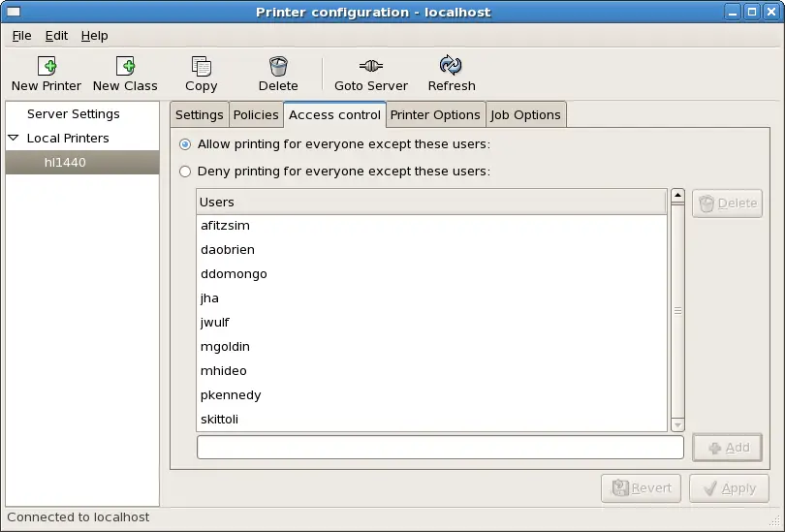Click the Revert button
785x532 pixels.
[x=641, y=488]
